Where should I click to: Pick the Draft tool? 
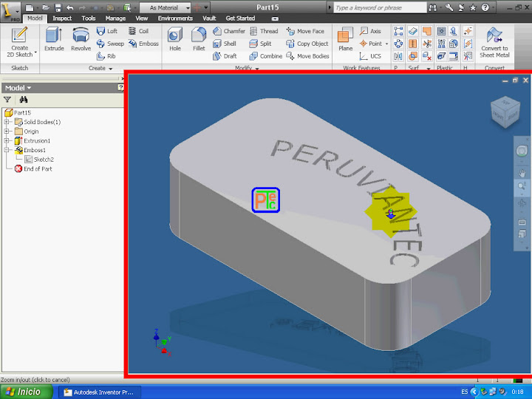(x=225, y=56)
